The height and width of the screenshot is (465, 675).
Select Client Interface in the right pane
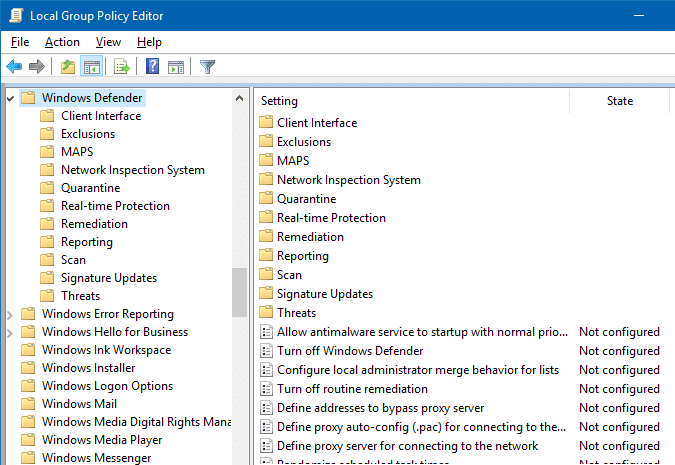[317, 123]
